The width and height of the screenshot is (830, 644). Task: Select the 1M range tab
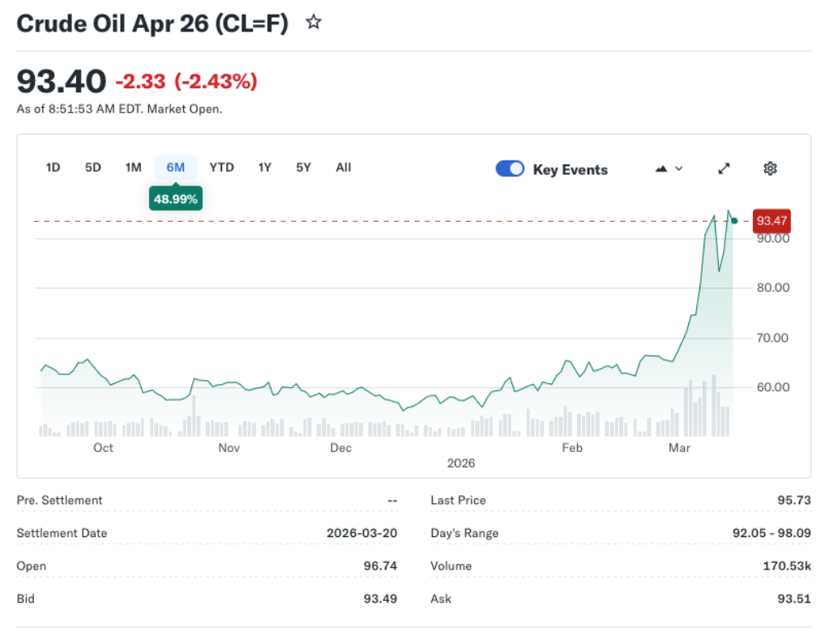[x=133, y=168]
